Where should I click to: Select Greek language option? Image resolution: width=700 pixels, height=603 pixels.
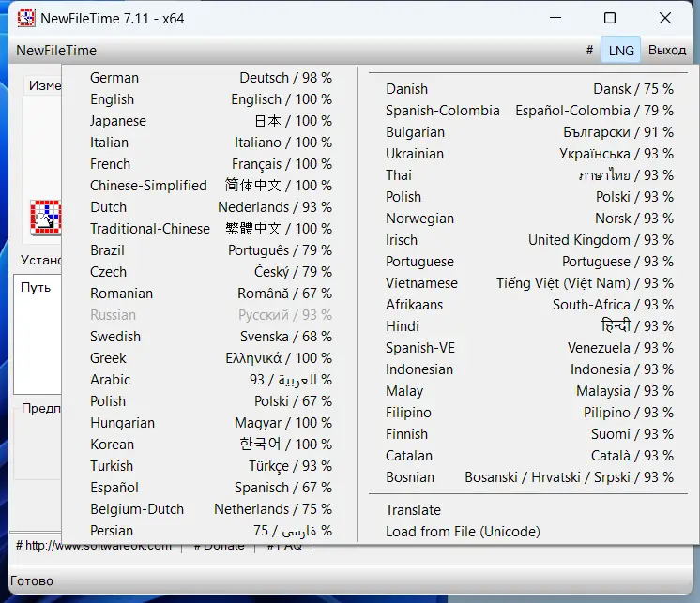click(210, 357)
